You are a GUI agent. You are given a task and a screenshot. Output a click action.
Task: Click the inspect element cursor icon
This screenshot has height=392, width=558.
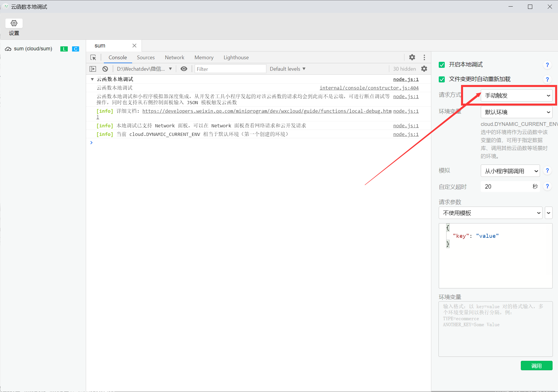[94, 58]
